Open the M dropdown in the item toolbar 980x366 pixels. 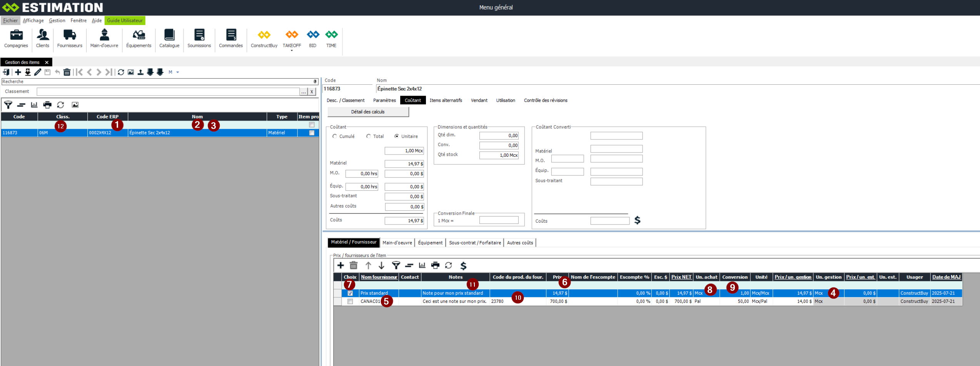point(177,72)
